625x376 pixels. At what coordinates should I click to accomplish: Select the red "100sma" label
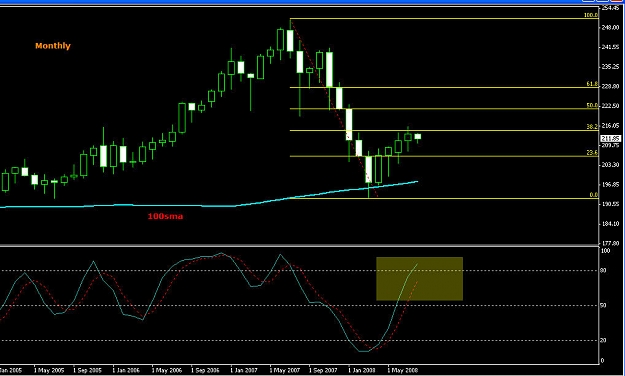tap(165, 217)
